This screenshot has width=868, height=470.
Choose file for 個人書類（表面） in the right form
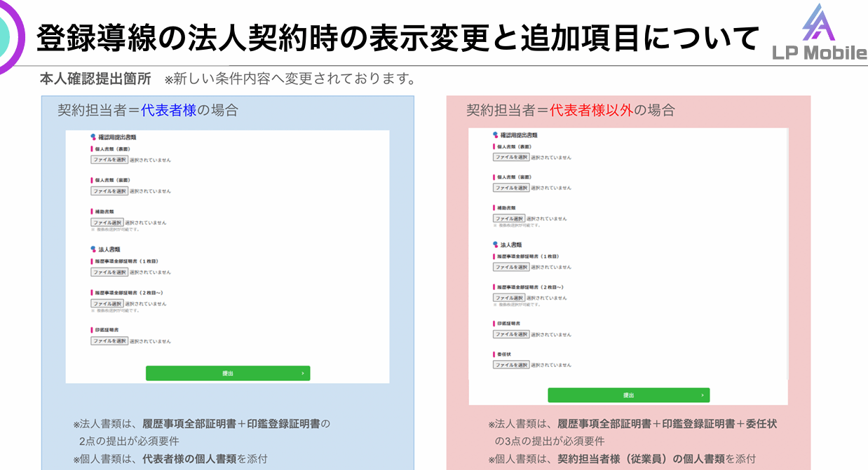pyautogui.click(x=511, y=158)
